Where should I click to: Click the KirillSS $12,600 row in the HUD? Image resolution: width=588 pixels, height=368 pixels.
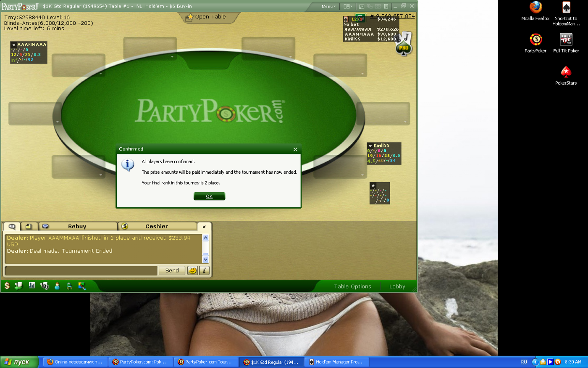(x=370, y=39)
